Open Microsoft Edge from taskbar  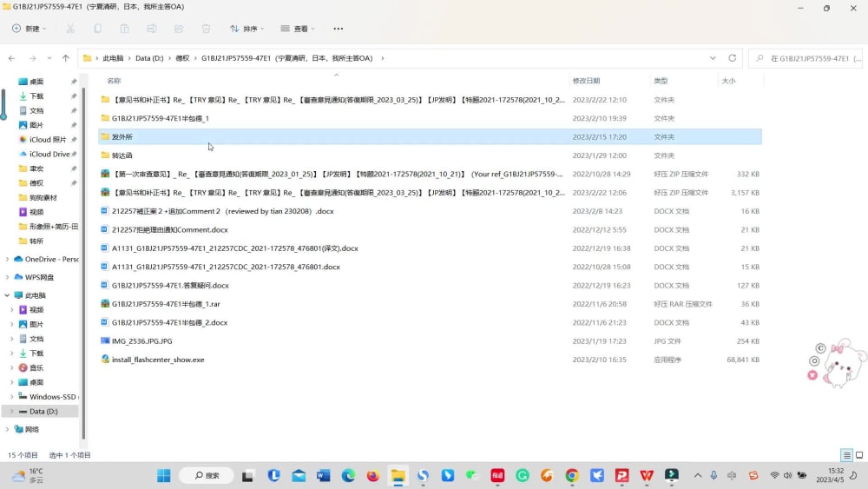(x=348, y=476)
